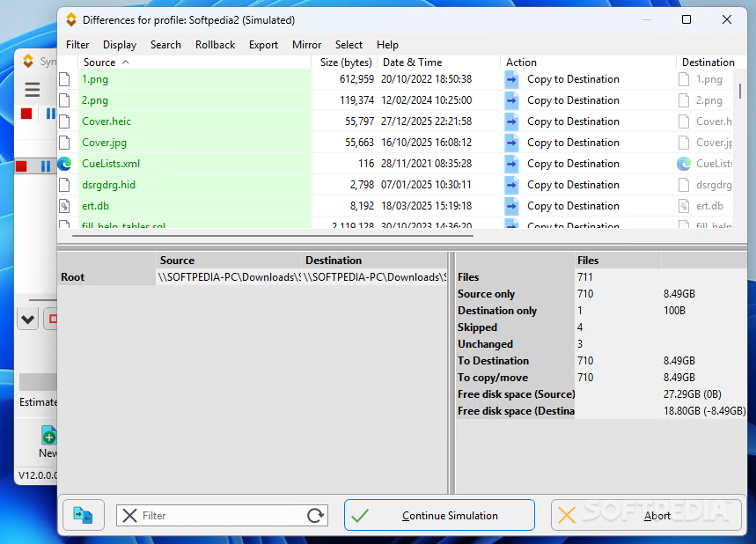Click the destination icon for ert.db
This screenshot has width=756, height=544.
[x=684, y=206]
